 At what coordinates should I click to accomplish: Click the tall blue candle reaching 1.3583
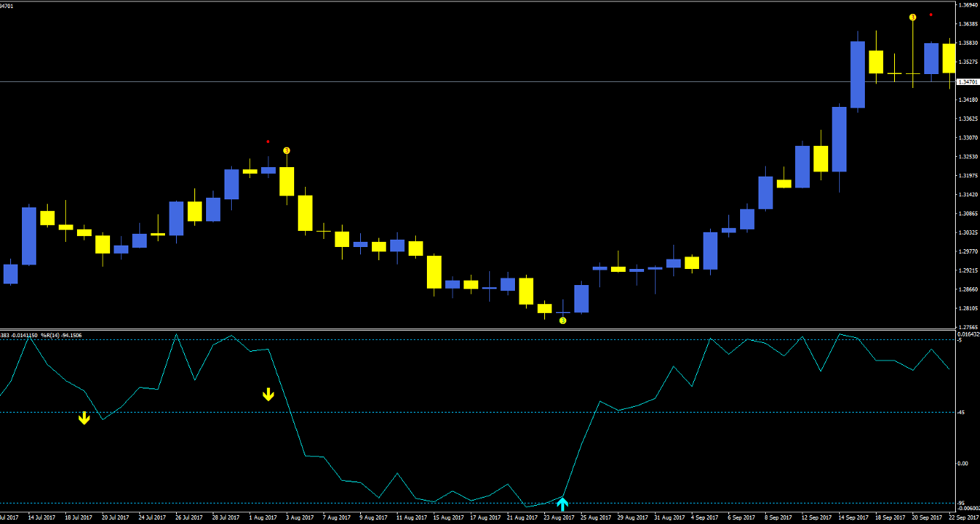(857, 74)
